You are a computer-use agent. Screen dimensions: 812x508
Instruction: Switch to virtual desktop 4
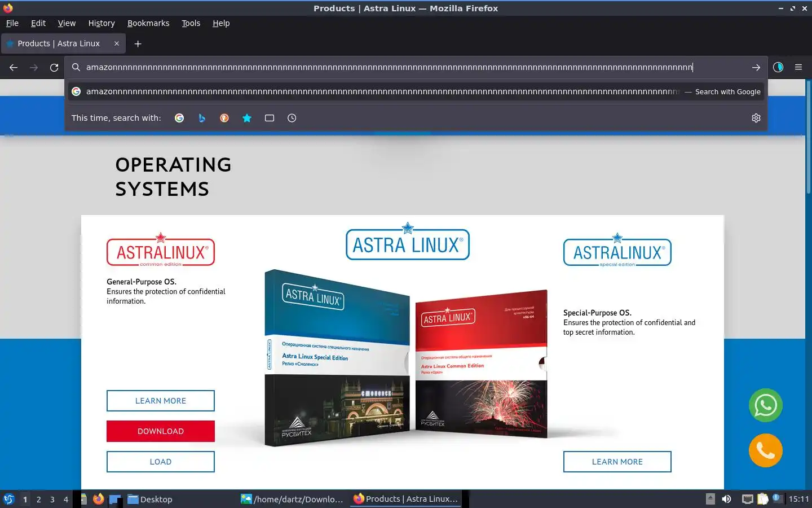[x=66, y=500]
